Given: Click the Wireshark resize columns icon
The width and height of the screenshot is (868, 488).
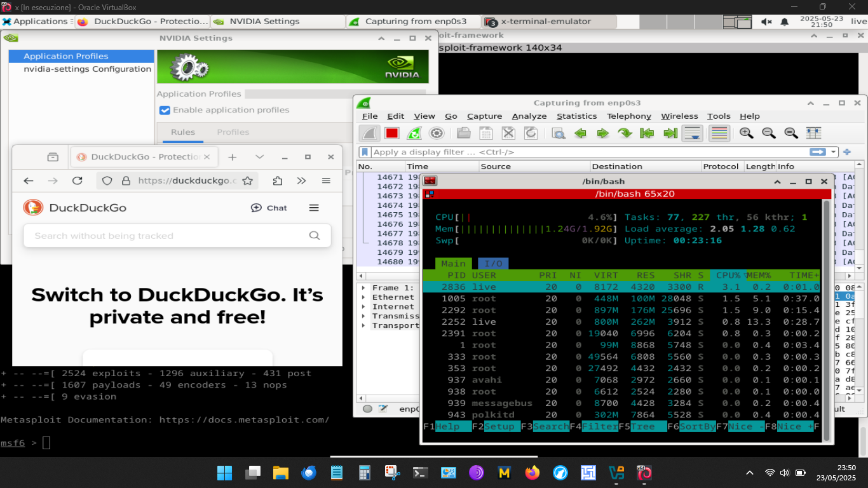Looking at the screenshot, I should [x=813, y=133].
